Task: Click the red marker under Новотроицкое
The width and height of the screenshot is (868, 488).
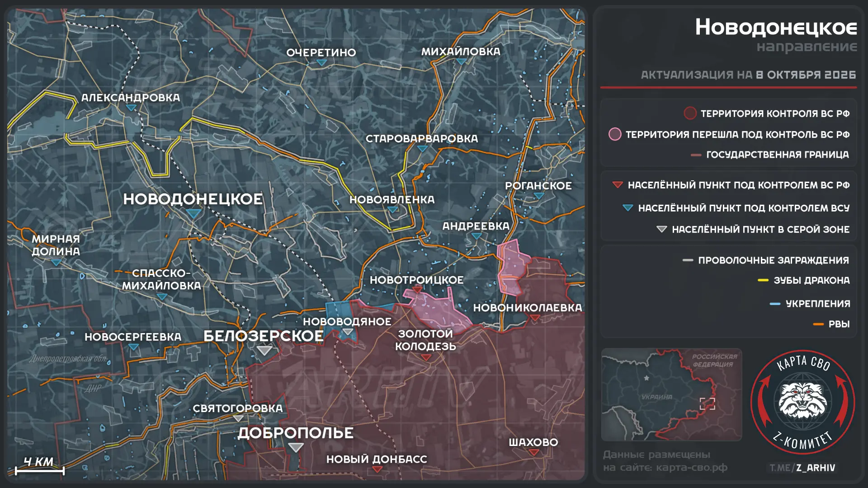Action: (417, 289)
